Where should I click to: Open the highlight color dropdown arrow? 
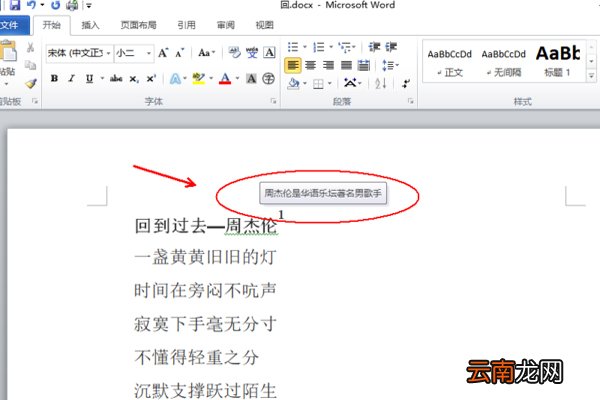point(211,78)
